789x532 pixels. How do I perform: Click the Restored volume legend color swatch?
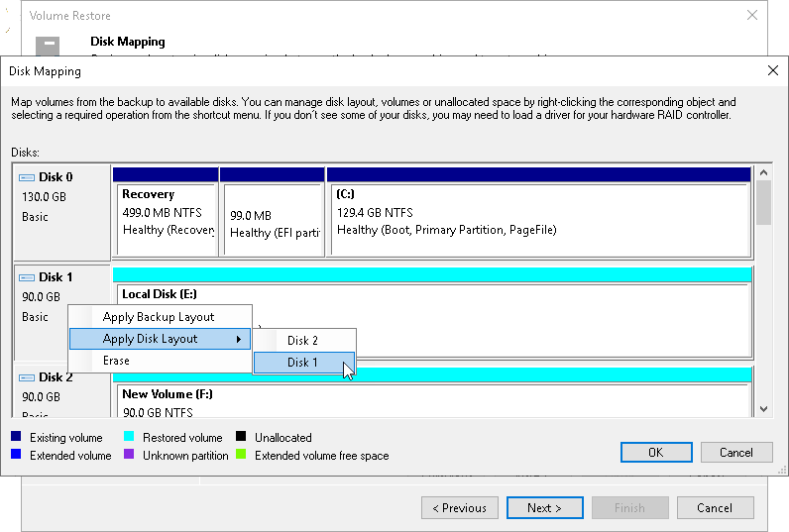tap(129, 436)
